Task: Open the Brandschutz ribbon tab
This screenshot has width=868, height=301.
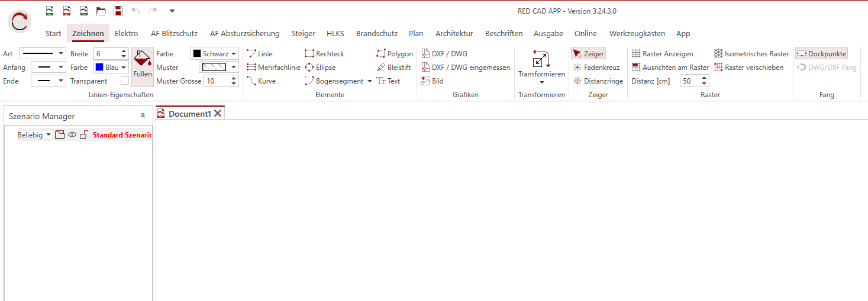Action: [x=376, y=34]
